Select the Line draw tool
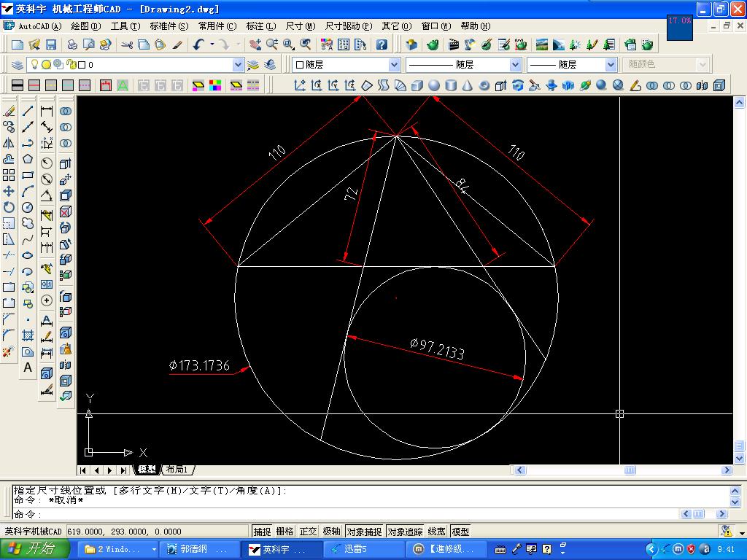The width and height of the screenshot is (747, 560). pyautogui.click(x=28, y=111)
